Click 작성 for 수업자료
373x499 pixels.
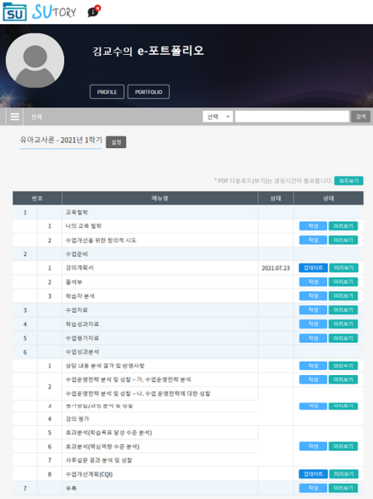pos(313,310)
